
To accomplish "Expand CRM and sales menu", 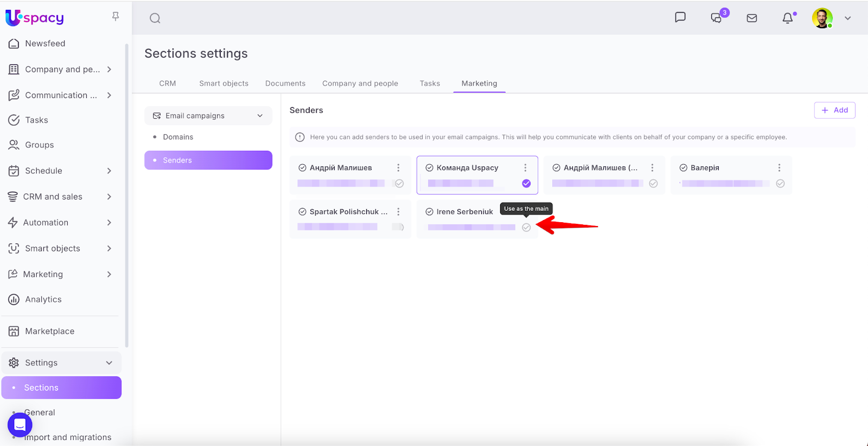I will (109, 197).
